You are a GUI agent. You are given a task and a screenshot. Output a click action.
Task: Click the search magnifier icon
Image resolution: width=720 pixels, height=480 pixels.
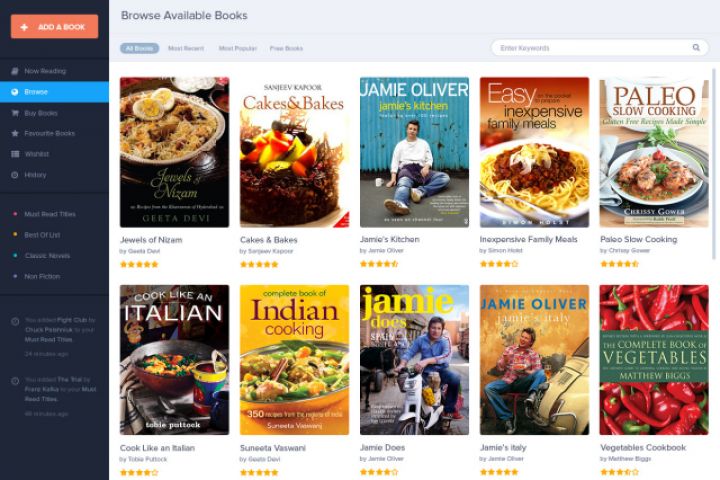(x=696, y=48)
